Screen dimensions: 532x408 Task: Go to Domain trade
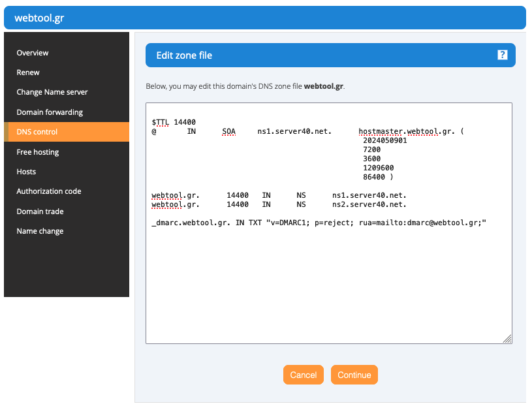click(40, 212)
